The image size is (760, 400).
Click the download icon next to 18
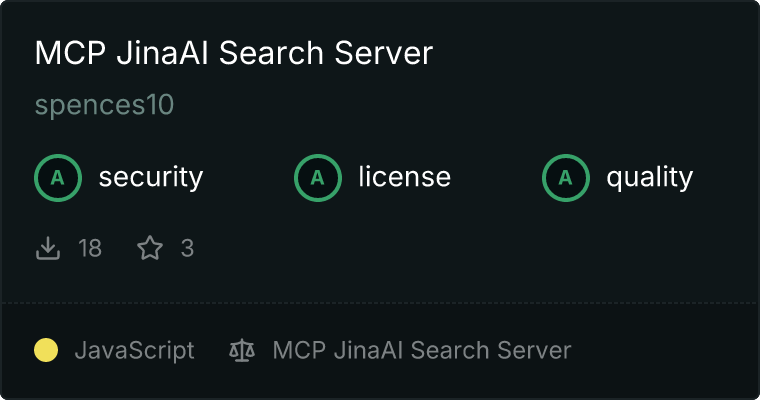[48, 248]
